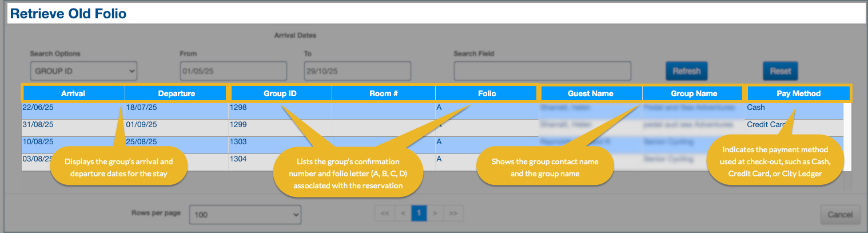Go to the next page arrow

point(436,214)
